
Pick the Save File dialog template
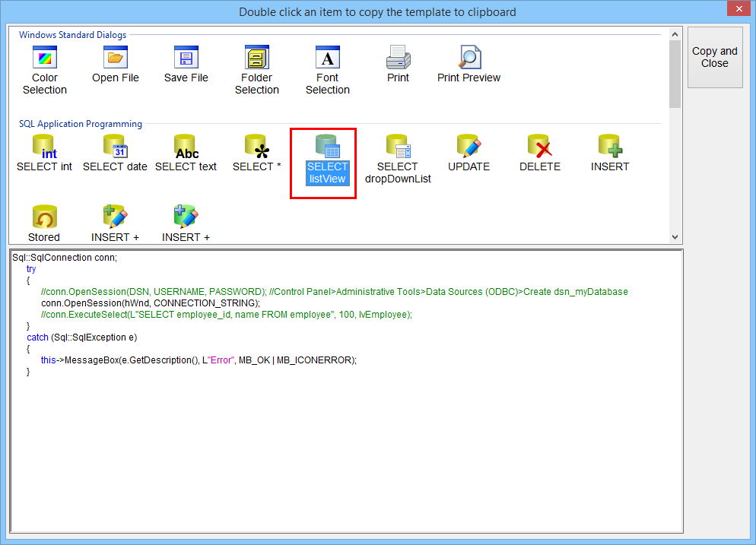[186, 65]
